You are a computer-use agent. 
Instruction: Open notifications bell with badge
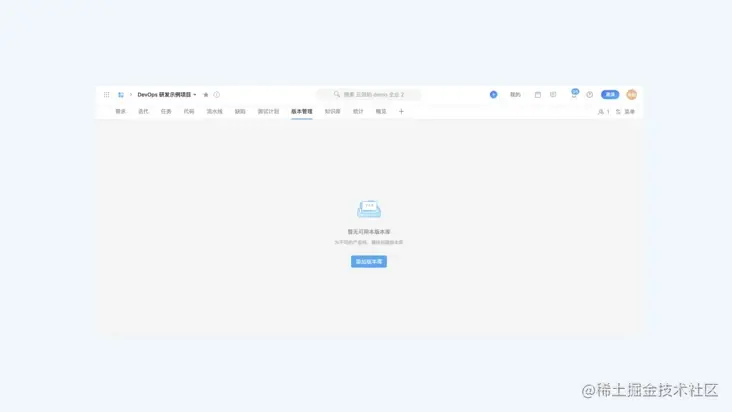(x=574, y=94)
